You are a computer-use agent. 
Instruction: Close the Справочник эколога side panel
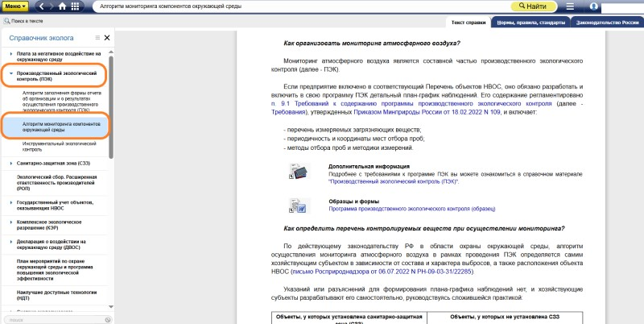pyautogui.click(x=107, y=38)
